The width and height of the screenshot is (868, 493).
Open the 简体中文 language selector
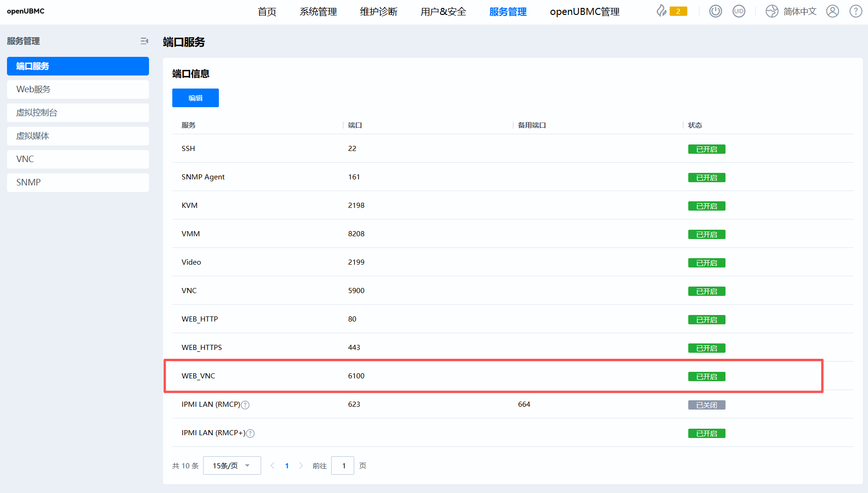pos(800,11)
